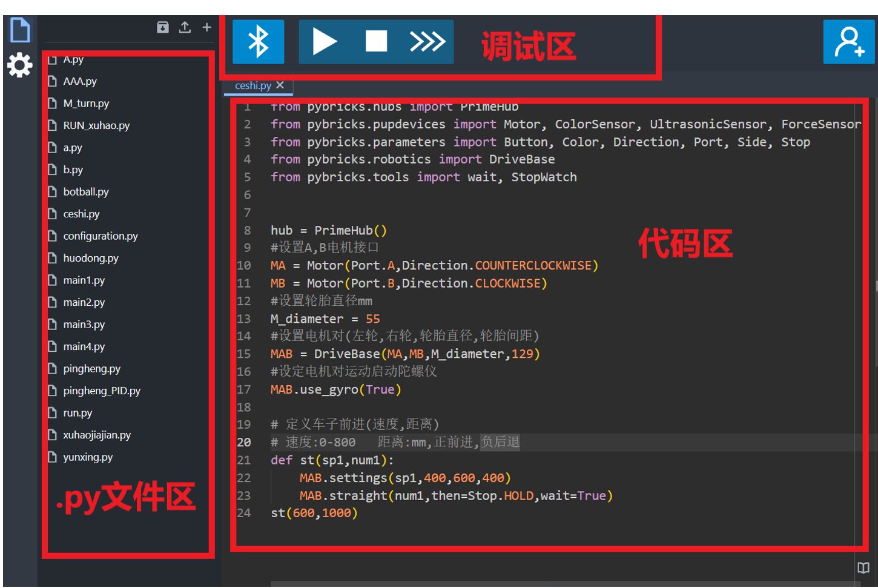
Task: Click the file icon beside yunxing.py
Action: [53, 457]
